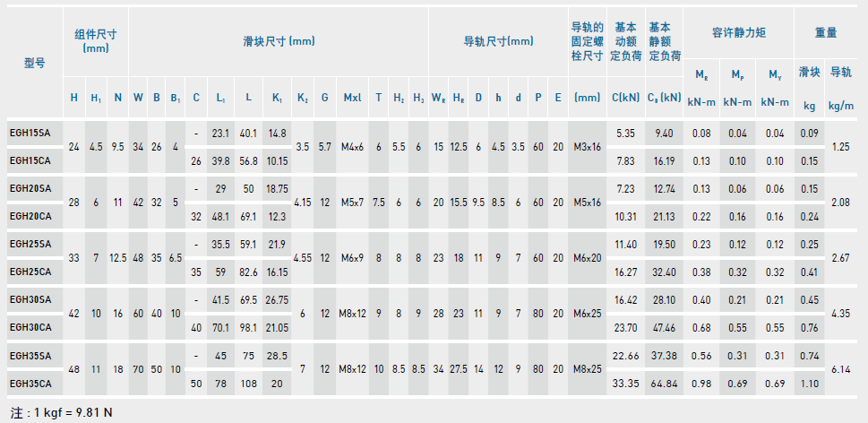Select the 导轨尺寸 (mm) group header
Viewport: 868px width, 423px height.
click(498, 41)
